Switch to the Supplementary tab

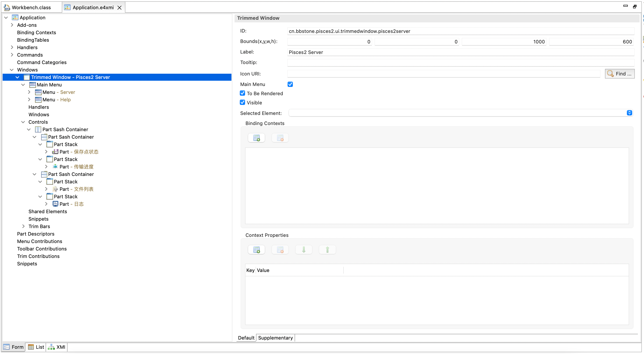275,338
